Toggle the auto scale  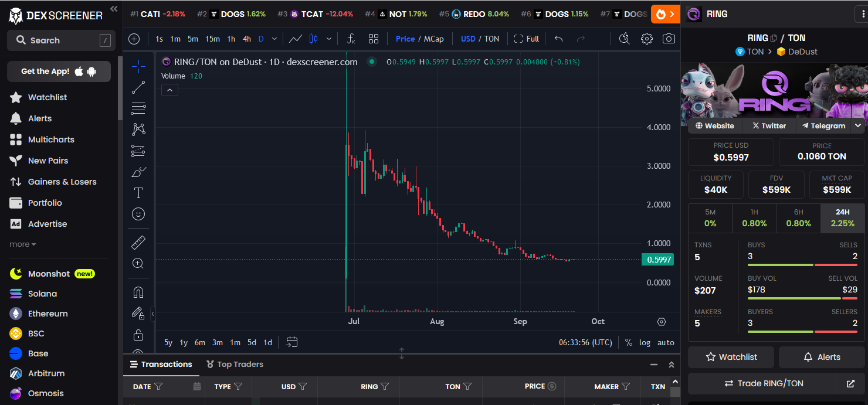666,342
